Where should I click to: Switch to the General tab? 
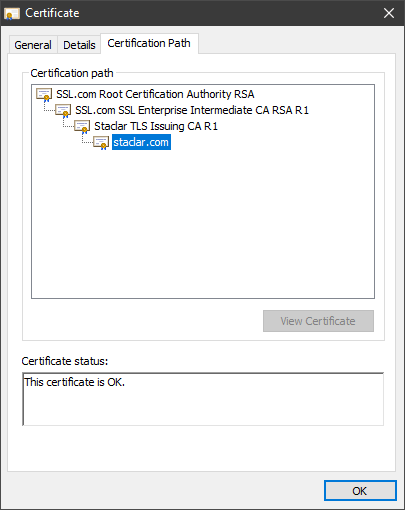pyautogui.click(x=33, y=45)
